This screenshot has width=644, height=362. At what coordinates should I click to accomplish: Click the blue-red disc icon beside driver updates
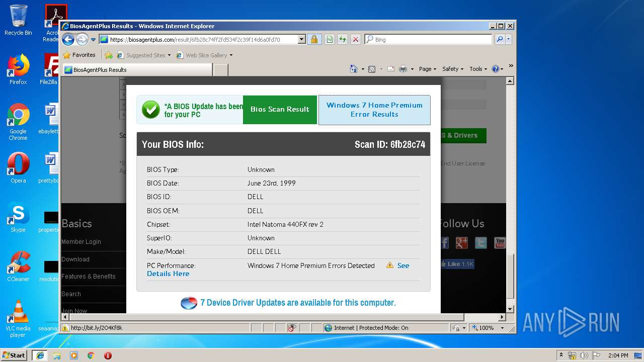[x=189, y=303]
